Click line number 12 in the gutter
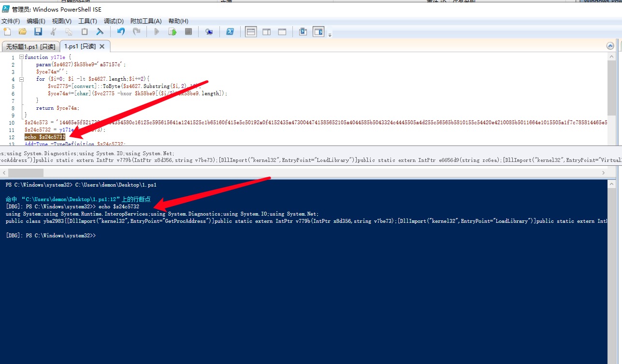Viewport: 622px width, 364px height. click(x=13, y=137)
